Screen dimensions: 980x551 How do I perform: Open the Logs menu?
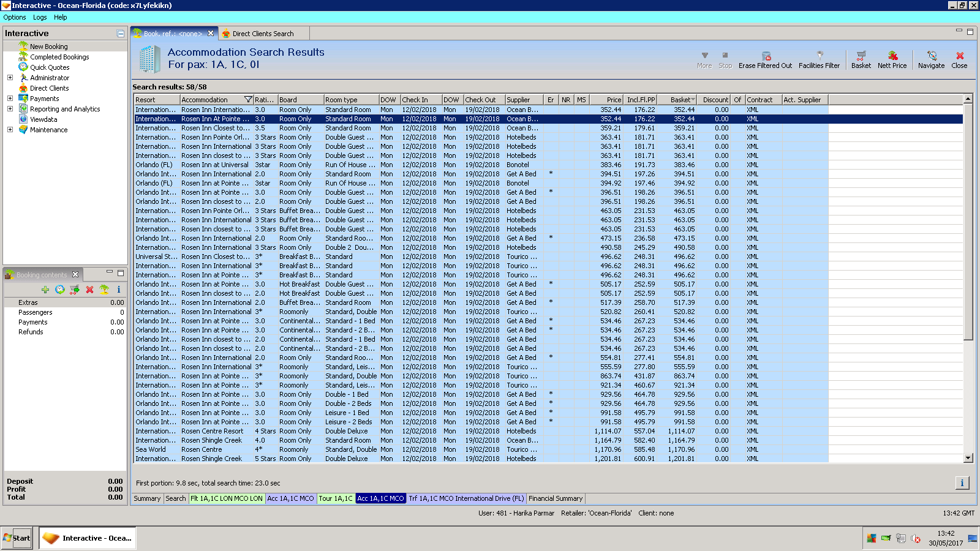(40, 17)
